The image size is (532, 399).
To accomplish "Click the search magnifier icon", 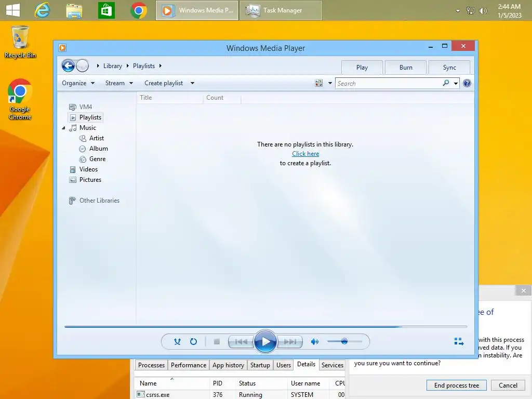I will [x=446, y=83].
